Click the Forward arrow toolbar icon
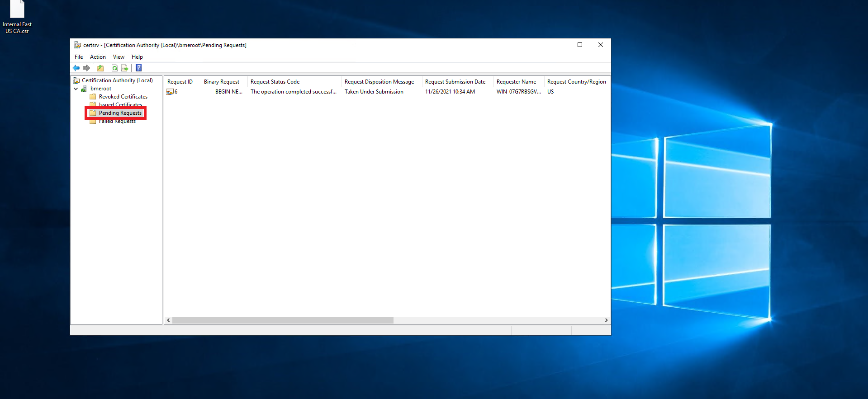The width and height of the screenshot is (868, 399). point(86,68)
